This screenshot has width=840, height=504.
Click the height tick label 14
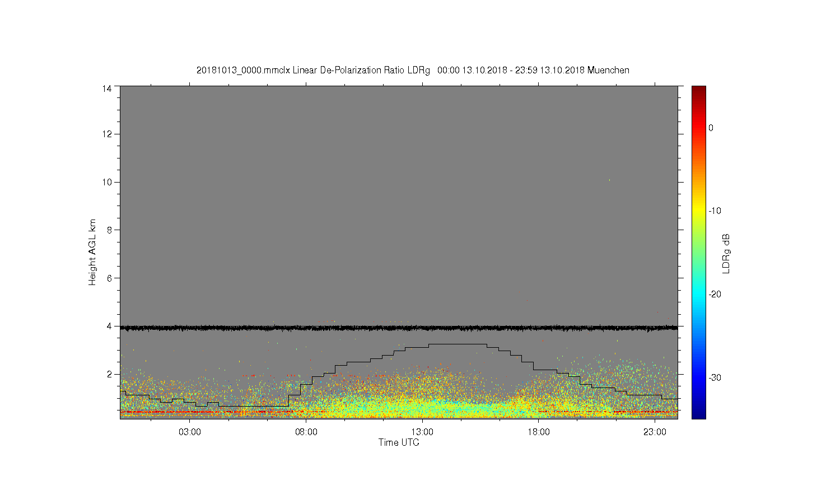point(107,88)
